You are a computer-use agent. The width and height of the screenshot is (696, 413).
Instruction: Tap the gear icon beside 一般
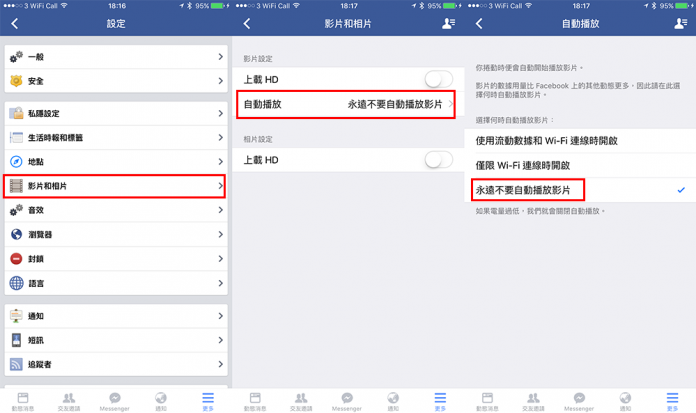click(x=16, y=57)
